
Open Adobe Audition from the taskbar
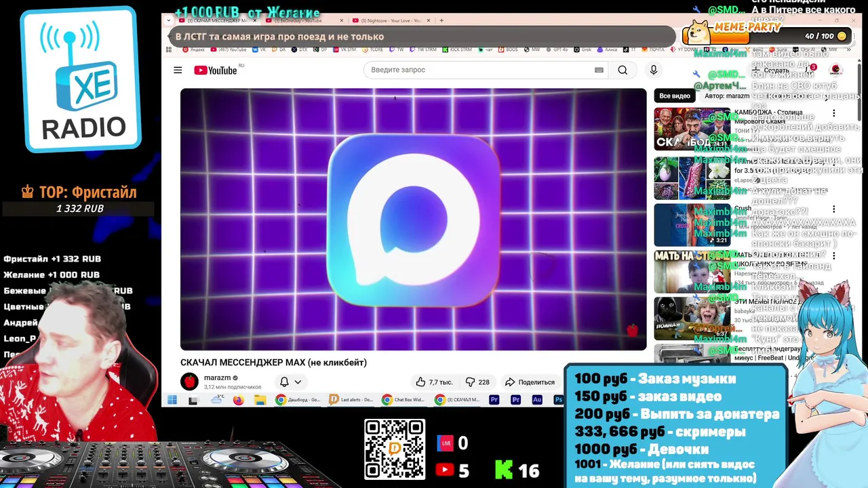point(537,400)
